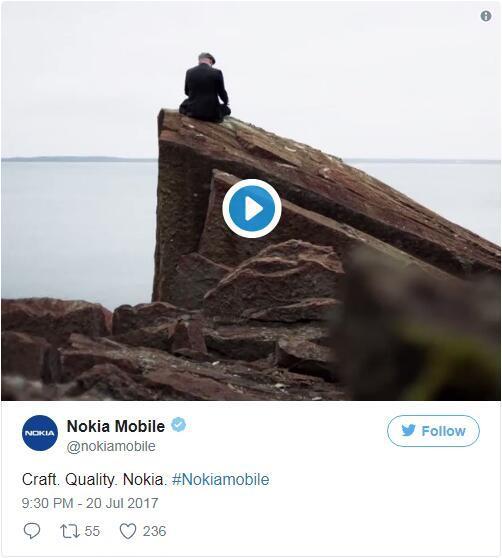Like the tweet with the heart icon
The height and width of the screenshot is (558, 502).
128,531
